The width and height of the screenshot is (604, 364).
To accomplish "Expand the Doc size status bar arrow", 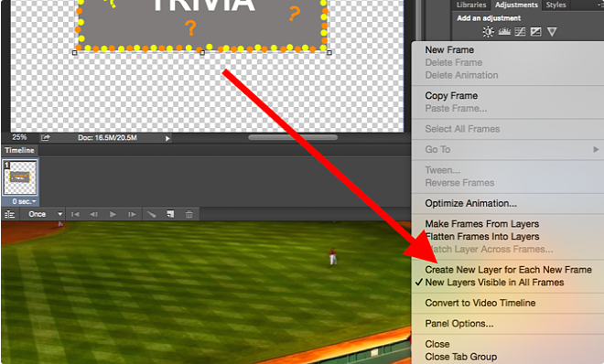I will (x=167, y=138).
